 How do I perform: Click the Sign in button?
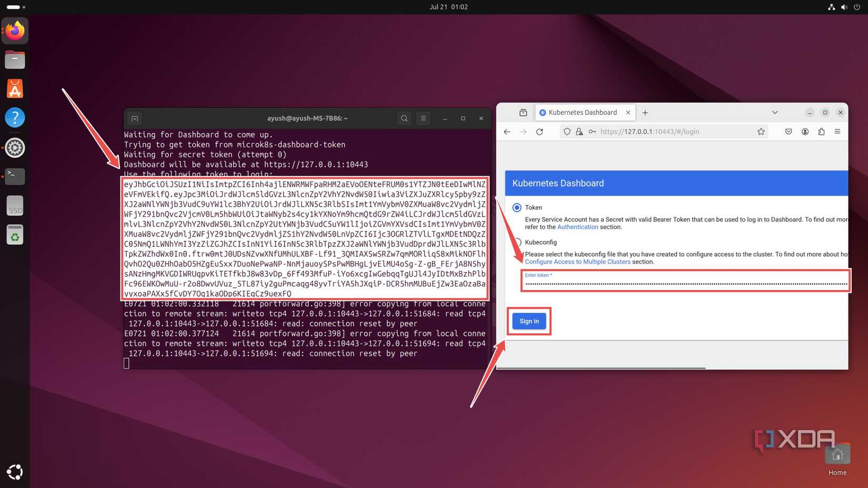529,321
